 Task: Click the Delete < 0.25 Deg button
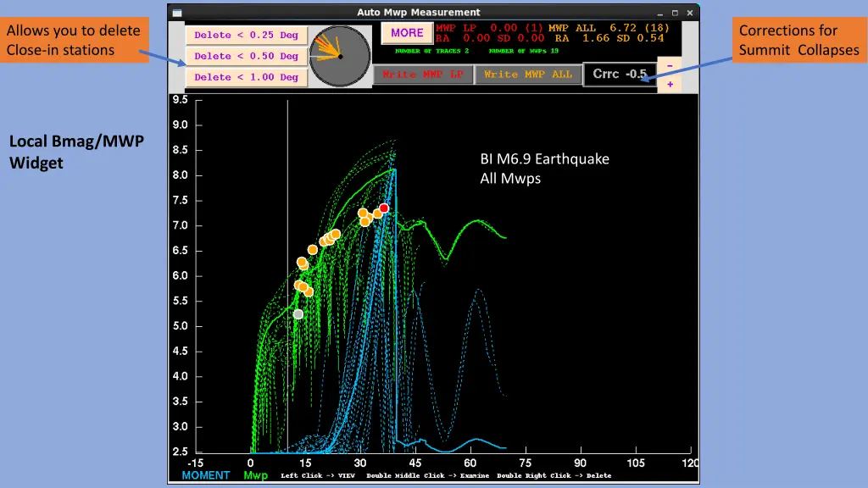(x=246, y=36)
